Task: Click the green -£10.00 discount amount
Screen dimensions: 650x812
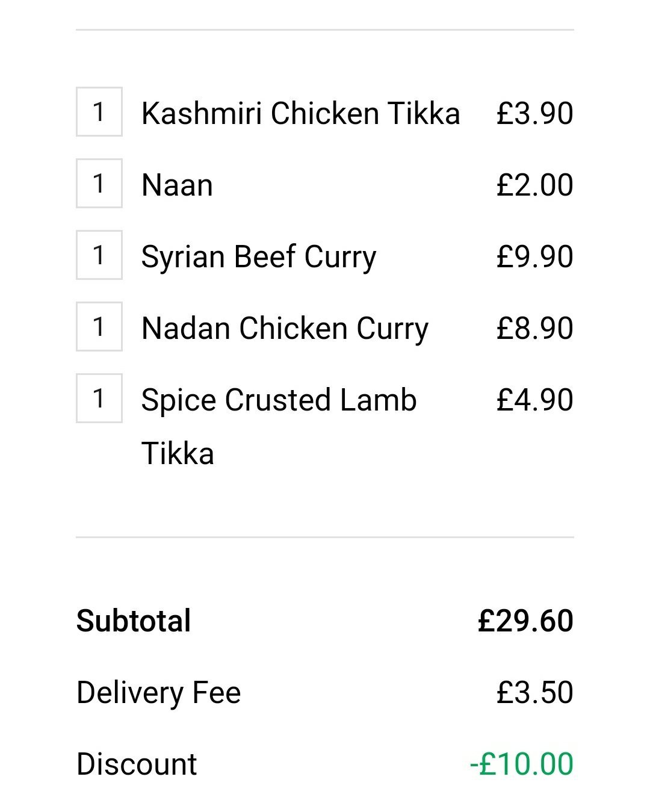Action: click(x=522, y=764)
